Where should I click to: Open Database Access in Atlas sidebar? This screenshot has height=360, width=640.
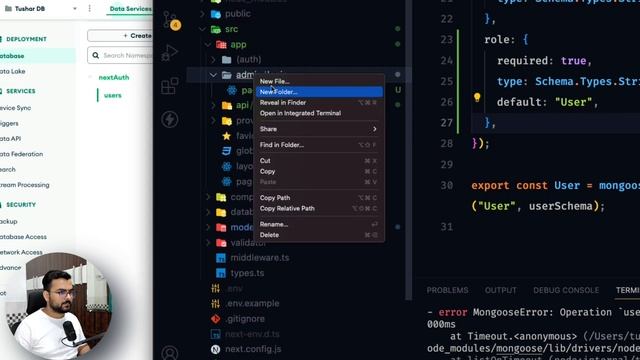pyautogui.click(x=23, y=237)
